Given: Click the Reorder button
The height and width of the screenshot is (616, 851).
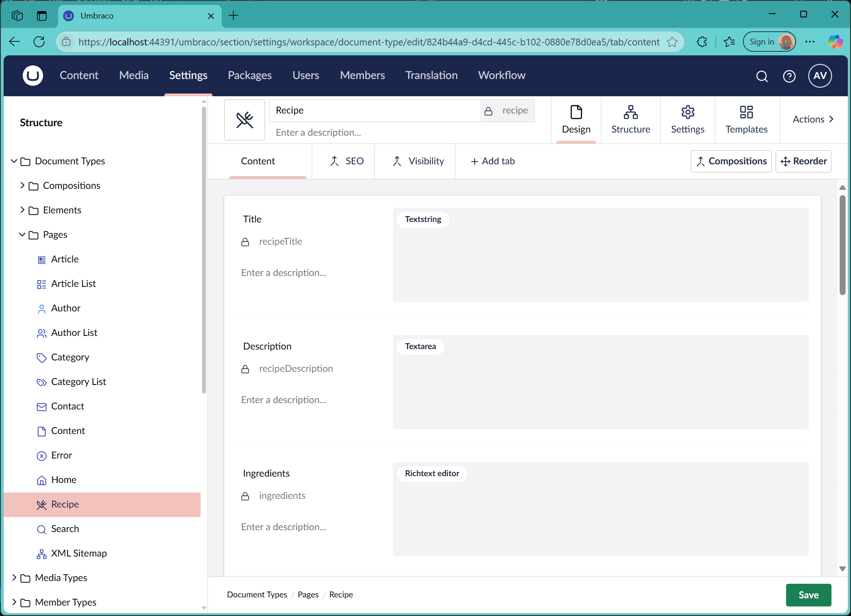Looking at the screenshot, I should (x=804, y=161).
